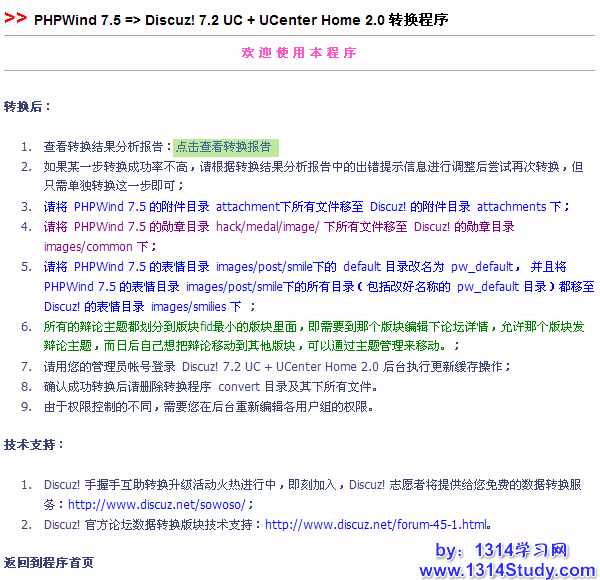
Task: Click the 转换后 section heading
Action: coord(27,106)
